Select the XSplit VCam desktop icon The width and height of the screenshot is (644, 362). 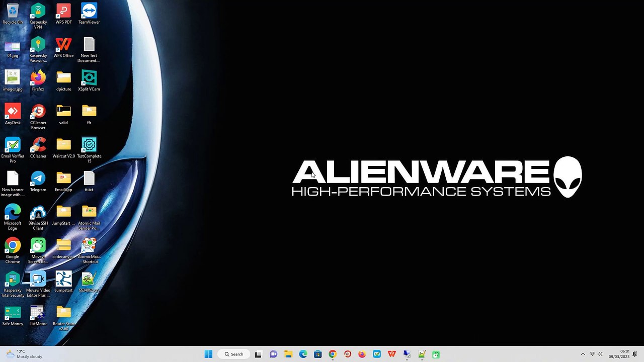[89, 80]
